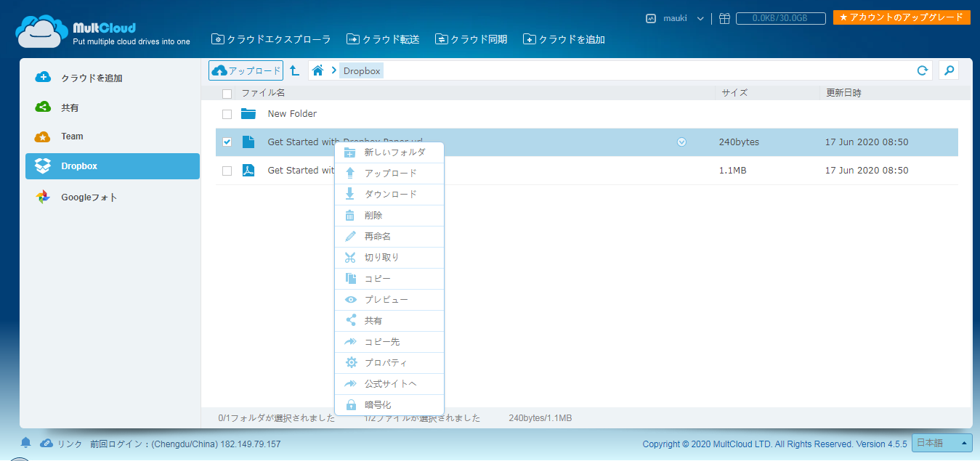
Task: Choose 削除 from context menu
Action: [x=389, y=216]
